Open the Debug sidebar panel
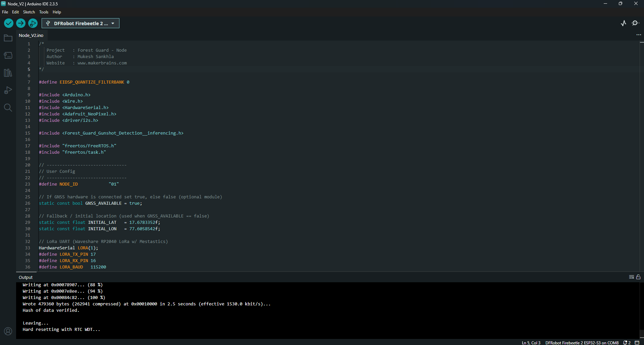The image size is (644, 345). (8, 90)
